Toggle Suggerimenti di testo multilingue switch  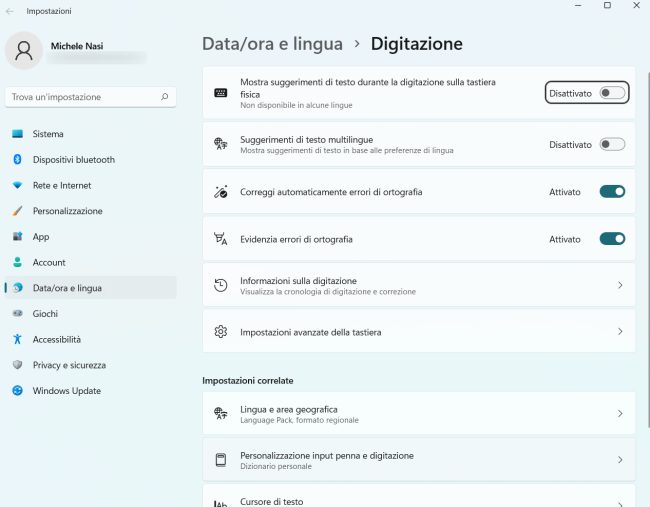(x=612, y=144)
